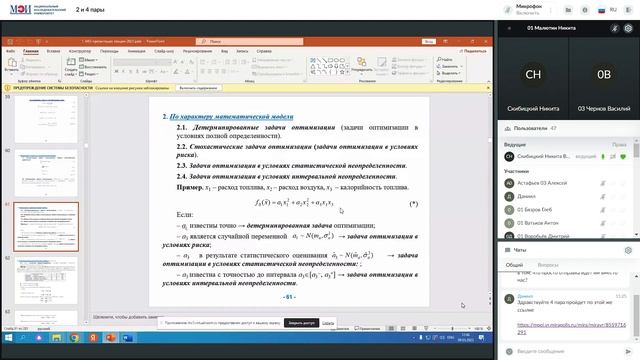Click the settings gear in video panel
The image size is (640, 360).
click(x=628, y=28)
